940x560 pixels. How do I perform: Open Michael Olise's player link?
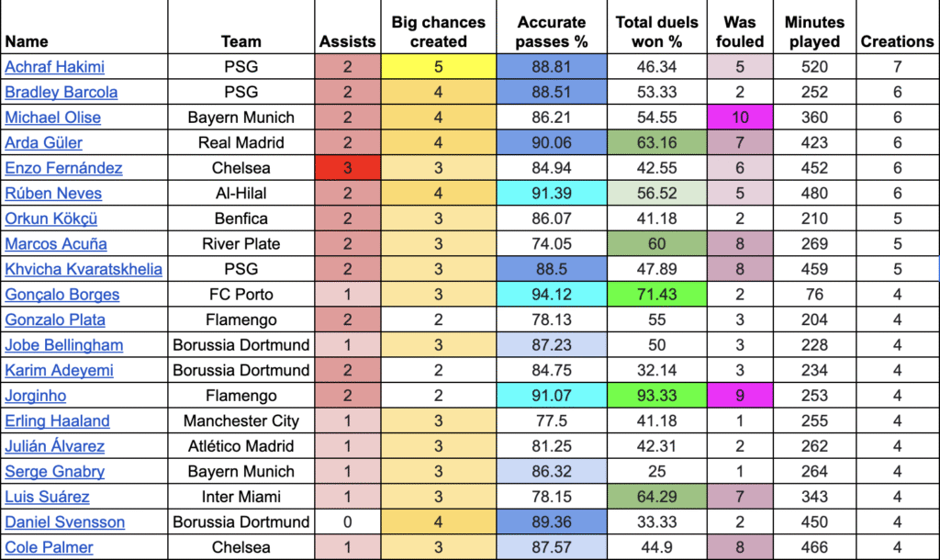(x=52, y=118)
